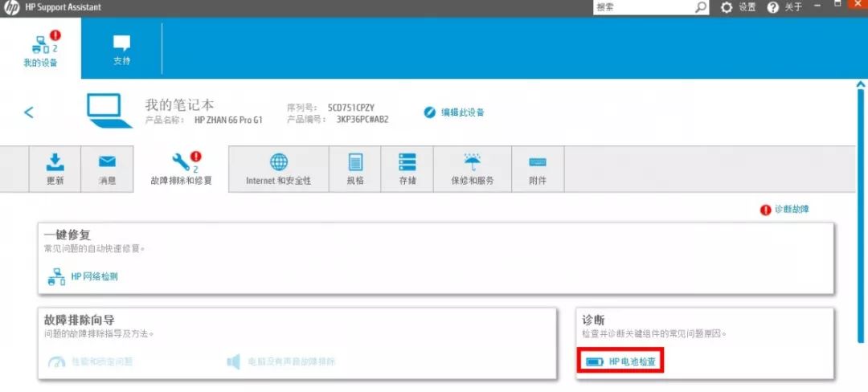
Task: Select Troubleshooting and fixes tab
Action: pos(182,169)
